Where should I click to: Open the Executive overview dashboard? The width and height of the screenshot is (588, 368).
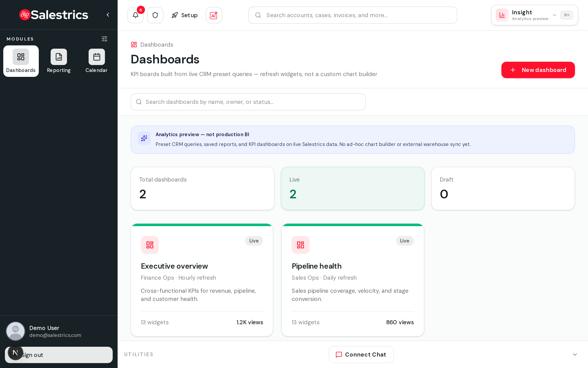202,280
